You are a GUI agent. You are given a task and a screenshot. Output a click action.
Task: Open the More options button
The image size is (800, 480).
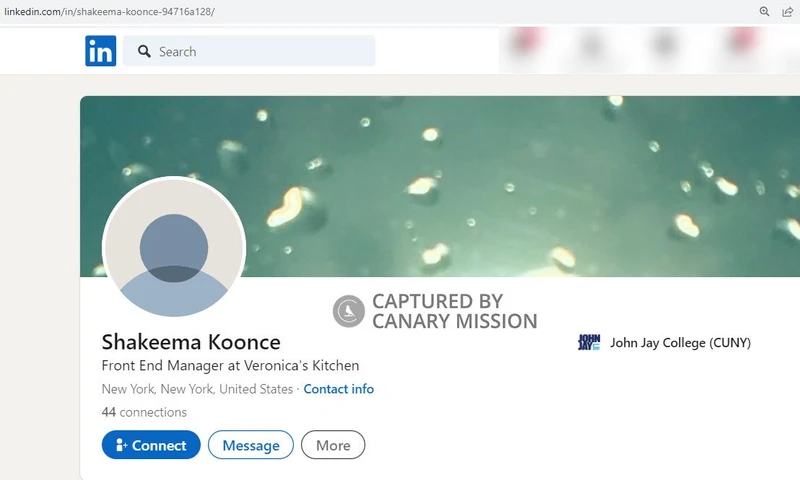333,445
